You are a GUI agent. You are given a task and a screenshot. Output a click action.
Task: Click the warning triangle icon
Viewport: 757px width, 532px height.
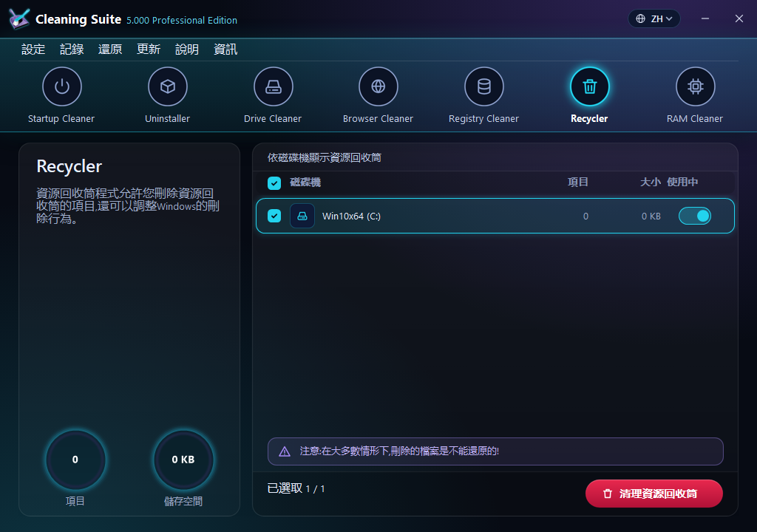click(285, 451)
